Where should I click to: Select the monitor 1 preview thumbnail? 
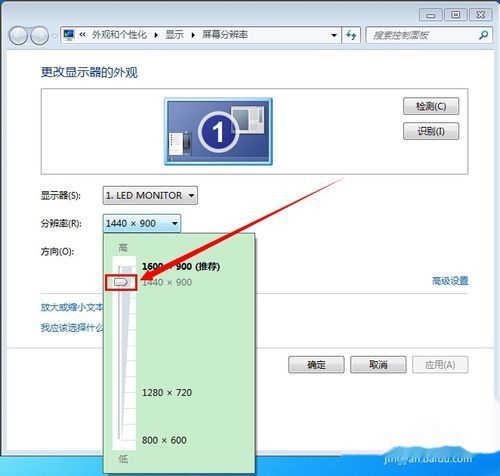click(218, 131)
